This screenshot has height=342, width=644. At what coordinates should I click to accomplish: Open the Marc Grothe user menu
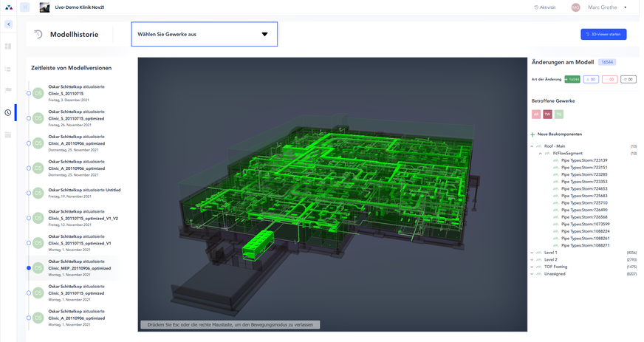pyautogui.click(x=607, y=7)
